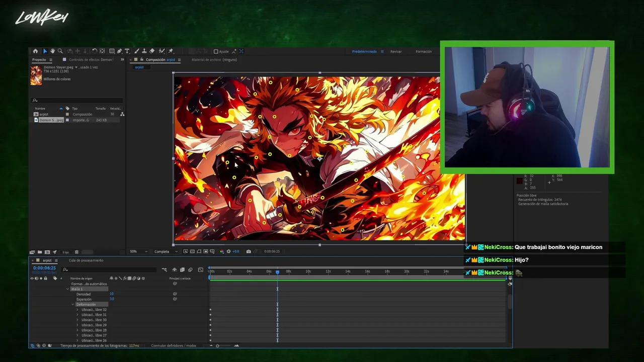
Task: Select the Type text tool
Action: pos(127,51)
